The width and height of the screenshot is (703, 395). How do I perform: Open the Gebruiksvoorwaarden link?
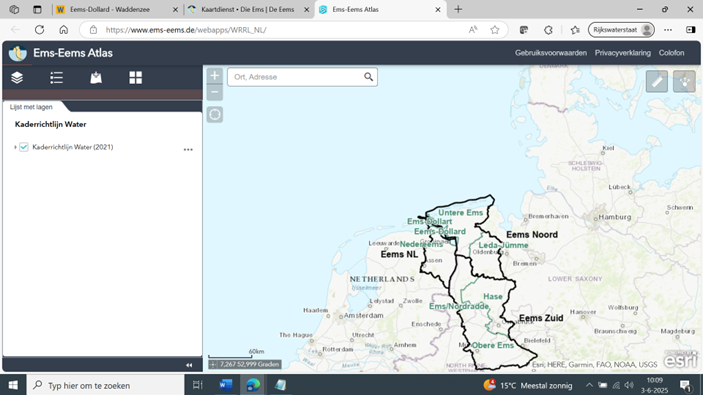coord(551,53)
